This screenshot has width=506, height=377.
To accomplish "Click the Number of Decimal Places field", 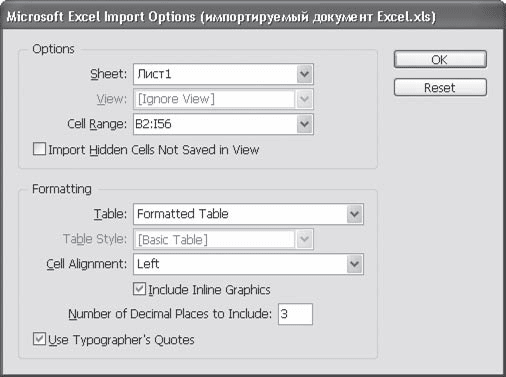I will click(295, 314).
